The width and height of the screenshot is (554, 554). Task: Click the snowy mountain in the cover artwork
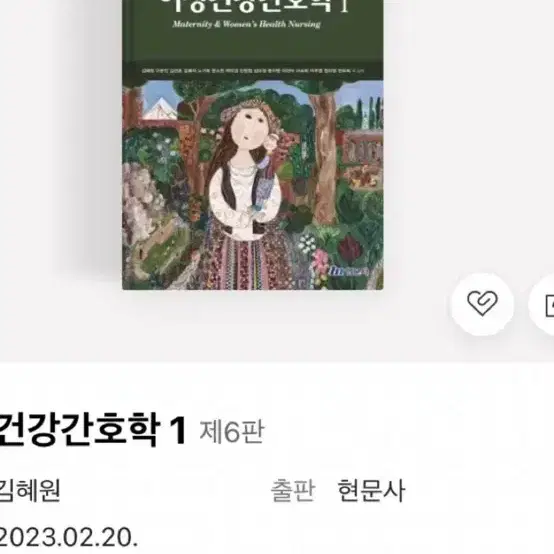click(x=161, y=109)
